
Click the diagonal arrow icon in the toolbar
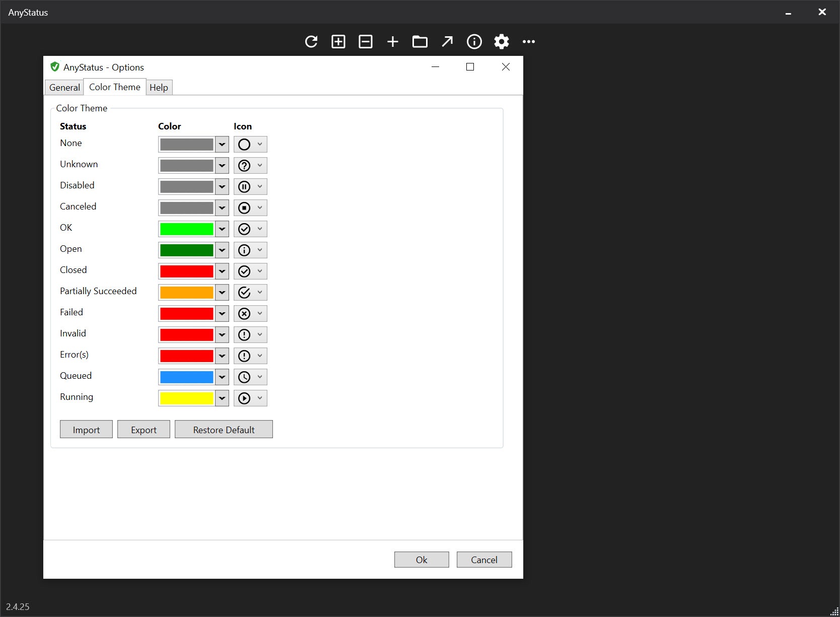point(447,41)
